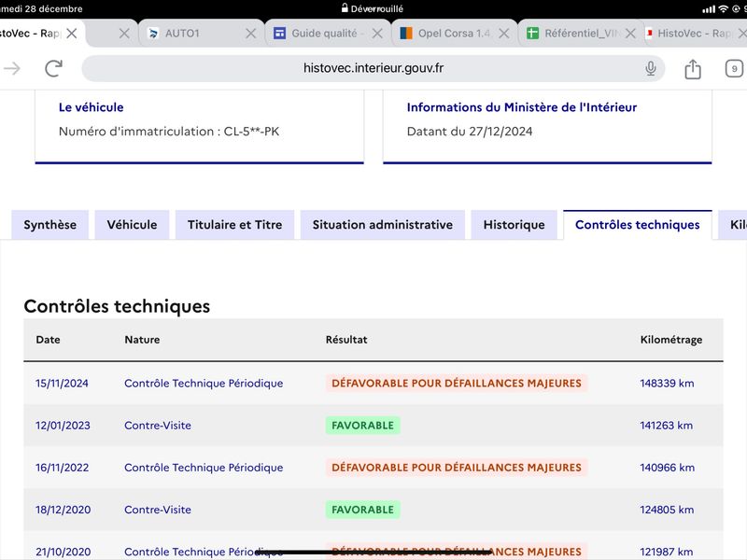747x560 pixels.
Task: Click the 12/01/2023 date cell
Action: pos(63,426)
